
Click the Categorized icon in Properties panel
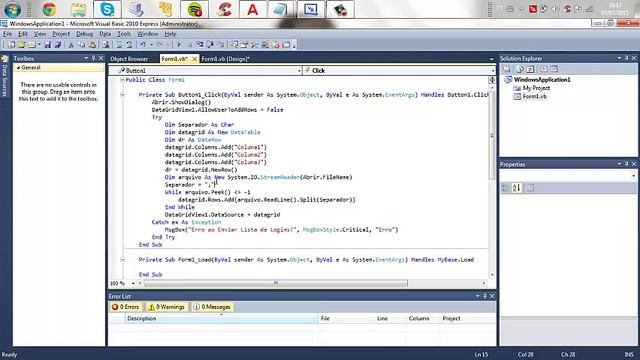click(x=505, y=188)
